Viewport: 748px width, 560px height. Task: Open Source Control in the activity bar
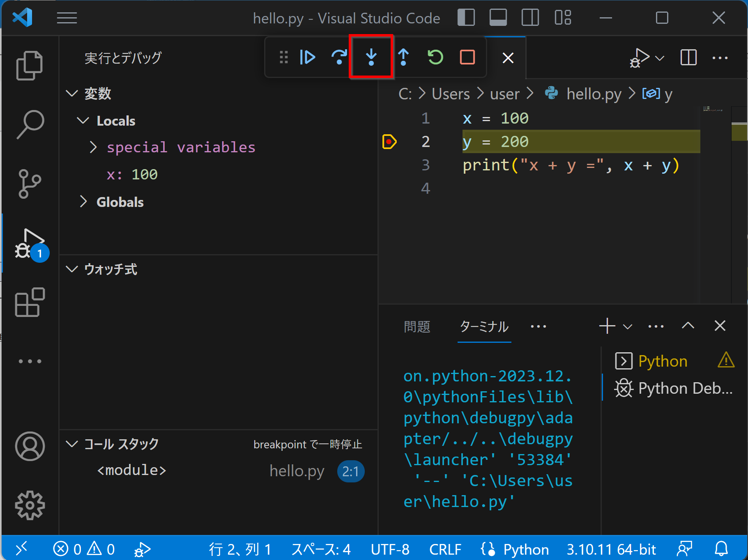(x=30, y=184)
